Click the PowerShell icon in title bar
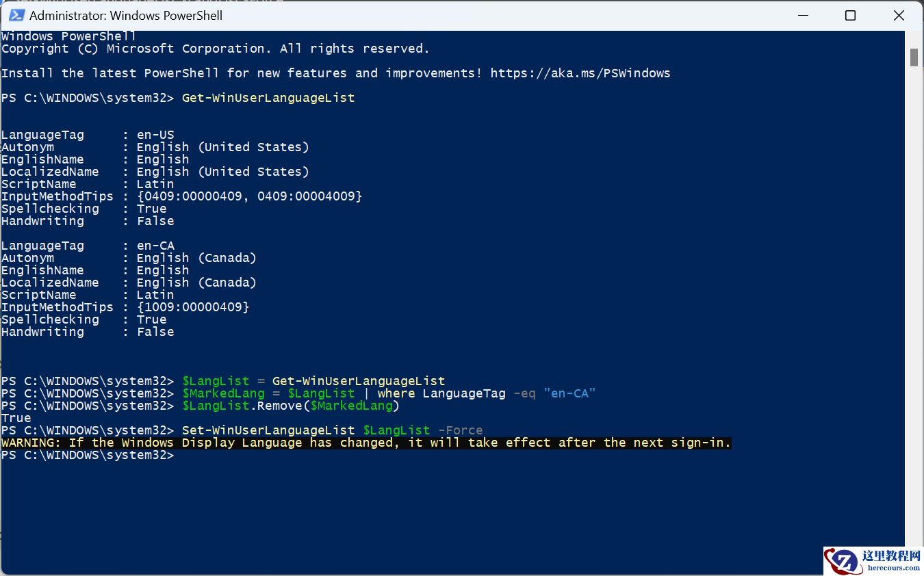Viewport: 924px width, 576px height. pyautogui.click(x=16, y=15)
